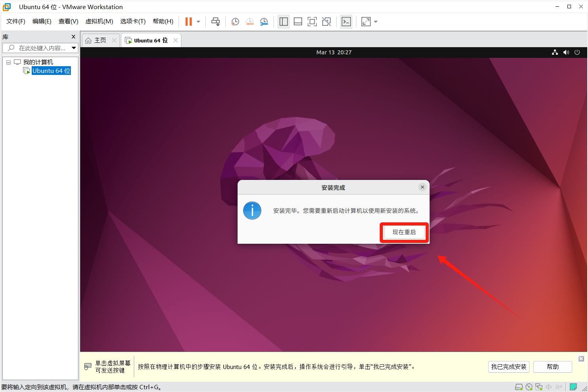
Task: Collapse the 我的计算机 tree node
Action: click(x=8, y=62)
